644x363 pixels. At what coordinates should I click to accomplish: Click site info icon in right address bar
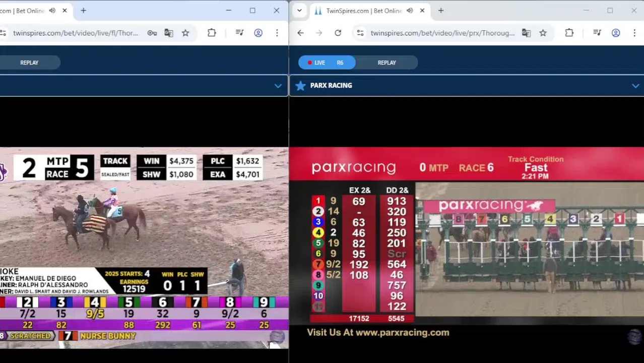tap(360, 33)
